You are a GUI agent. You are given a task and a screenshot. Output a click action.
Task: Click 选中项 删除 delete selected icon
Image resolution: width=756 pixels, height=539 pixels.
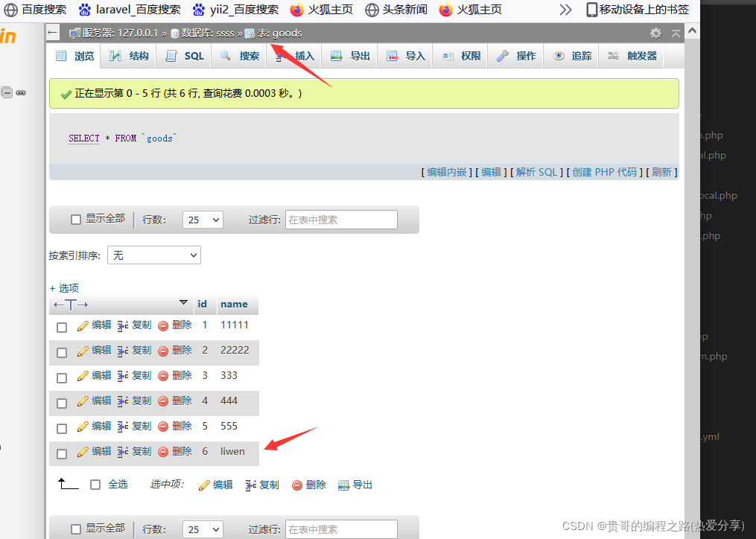[297, 485]
